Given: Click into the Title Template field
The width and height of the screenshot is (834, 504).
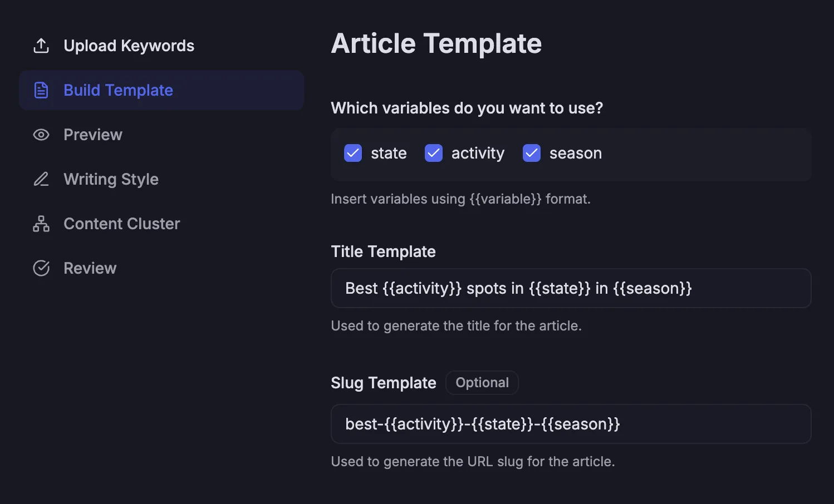Looking at the screenshot, I should pos(571,288).
